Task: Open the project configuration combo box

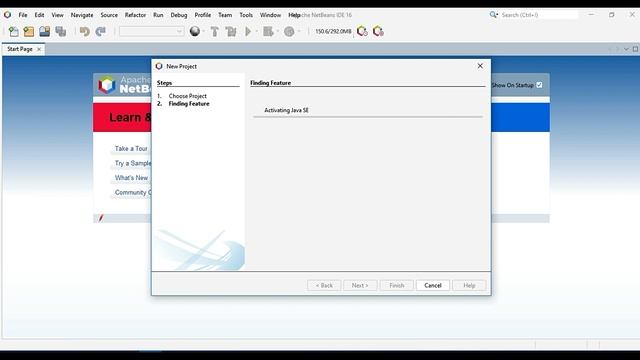Action: 151,31
